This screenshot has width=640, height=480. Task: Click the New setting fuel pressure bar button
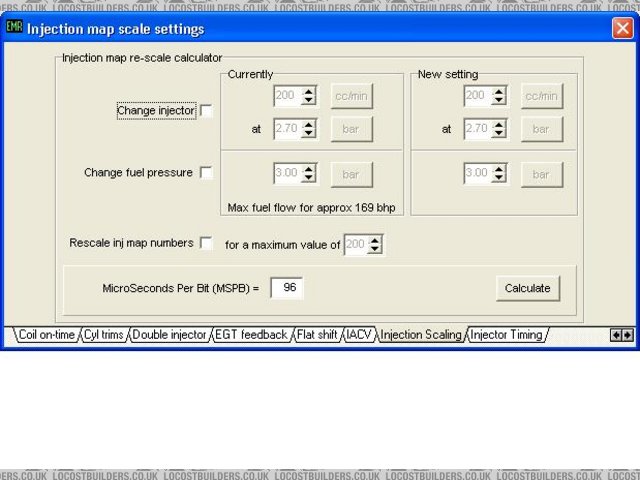click(x=542, y=175)
